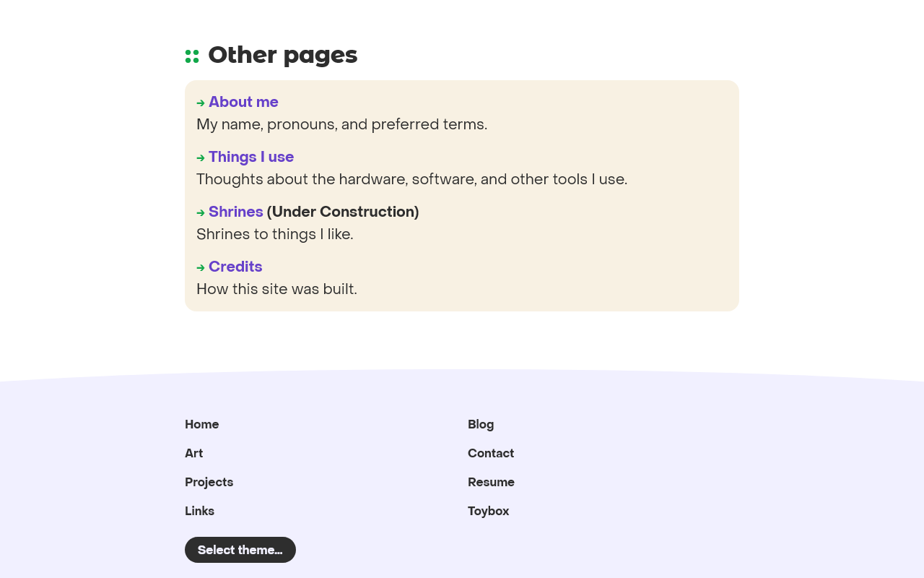Click the green arrow beside About me
Image resolution: width=924 pixels, height=578 pixels.
(201, 103)
